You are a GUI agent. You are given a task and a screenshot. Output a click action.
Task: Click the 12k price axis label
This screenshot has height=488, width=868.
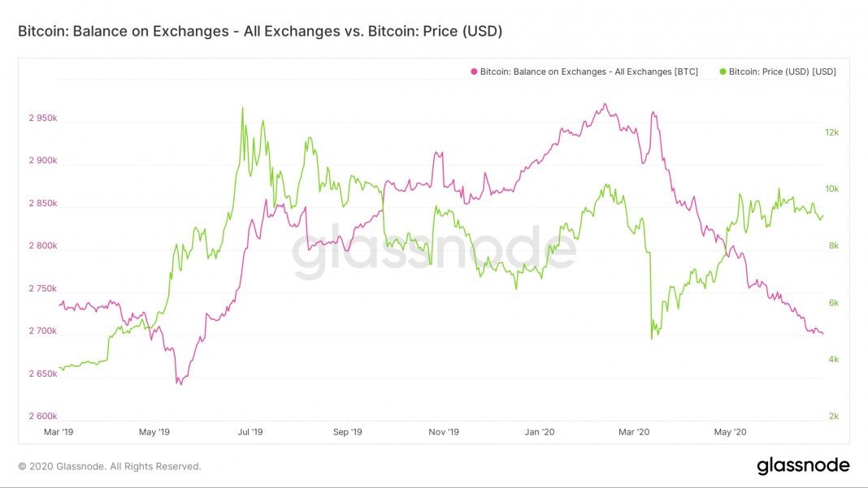pyautogui.click(x=831, y=132)
